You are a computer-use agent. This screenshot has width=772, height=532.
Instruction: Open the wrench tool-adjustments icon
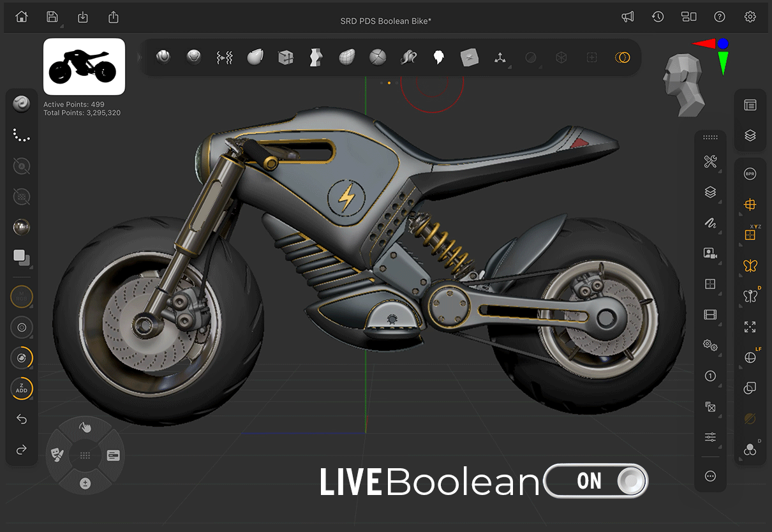(710, 161)
